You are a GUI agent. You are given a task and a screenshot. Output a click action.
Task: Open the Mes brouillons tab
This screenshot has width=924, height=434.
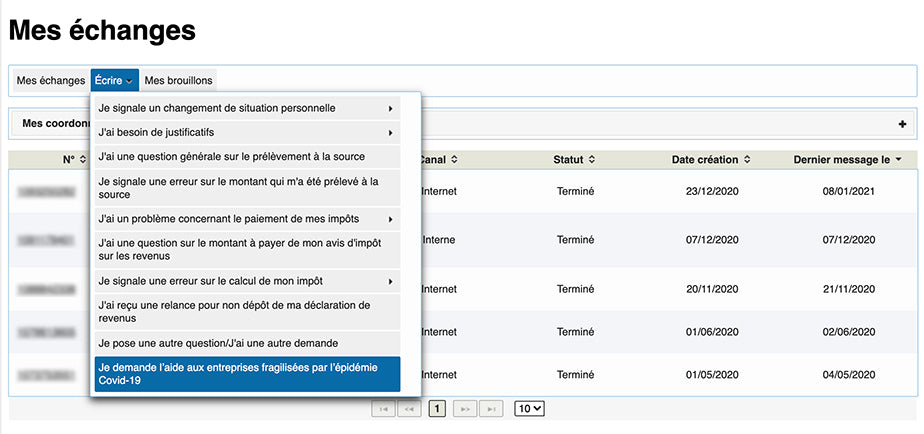click(x=178, y=80)
